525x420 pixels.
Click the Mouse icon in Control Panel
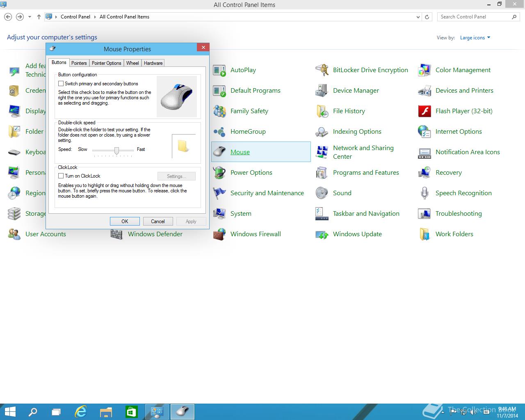(x=219, y=152)
